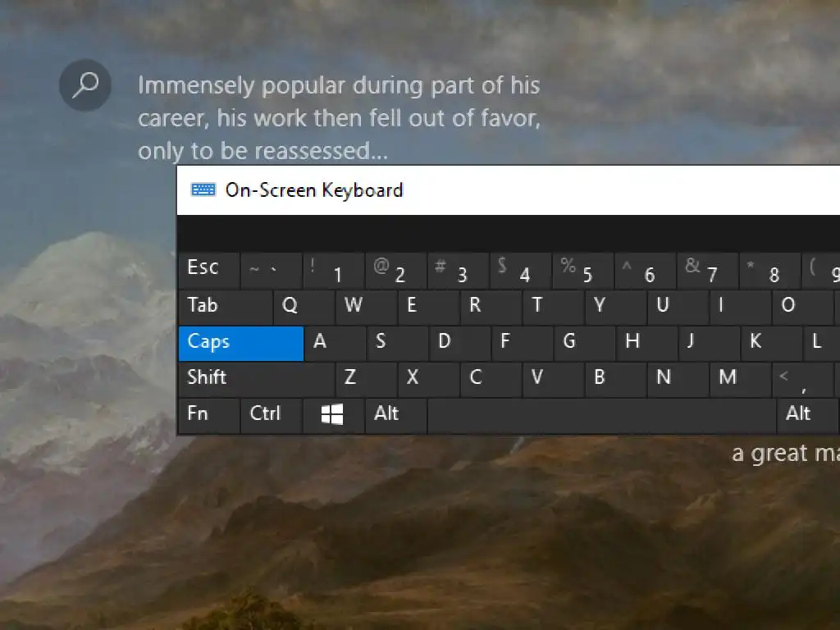Tap the 5 percent key
Viewport: 840px width, 630px height.
pos(583,271)
